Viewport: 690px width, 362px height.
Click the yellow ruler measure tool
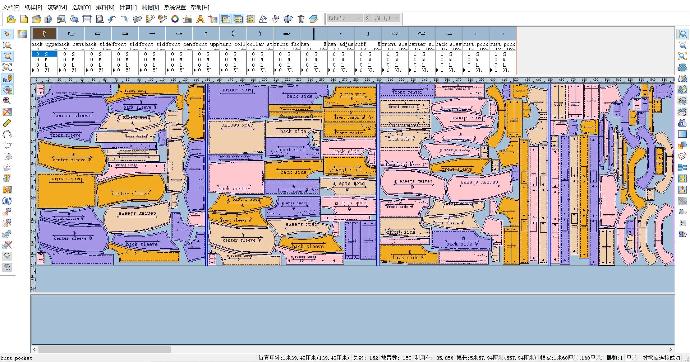[7, 124]
